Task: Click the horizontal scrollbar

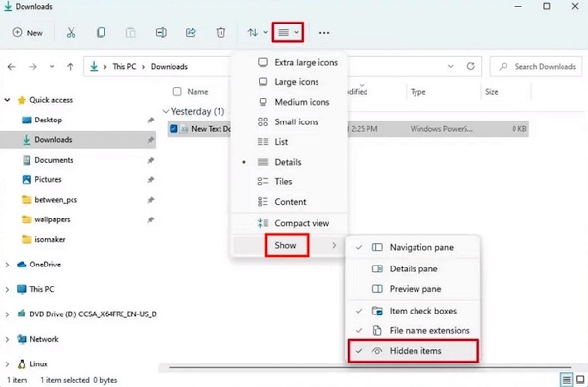Action: coord(369,367)
